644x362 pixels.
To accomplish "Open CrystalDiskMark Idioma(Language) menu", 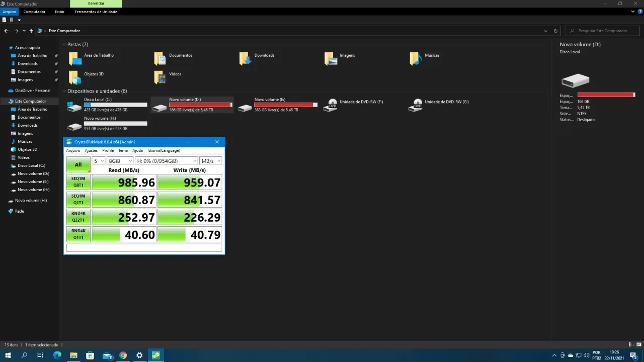I will coord(164,150).
